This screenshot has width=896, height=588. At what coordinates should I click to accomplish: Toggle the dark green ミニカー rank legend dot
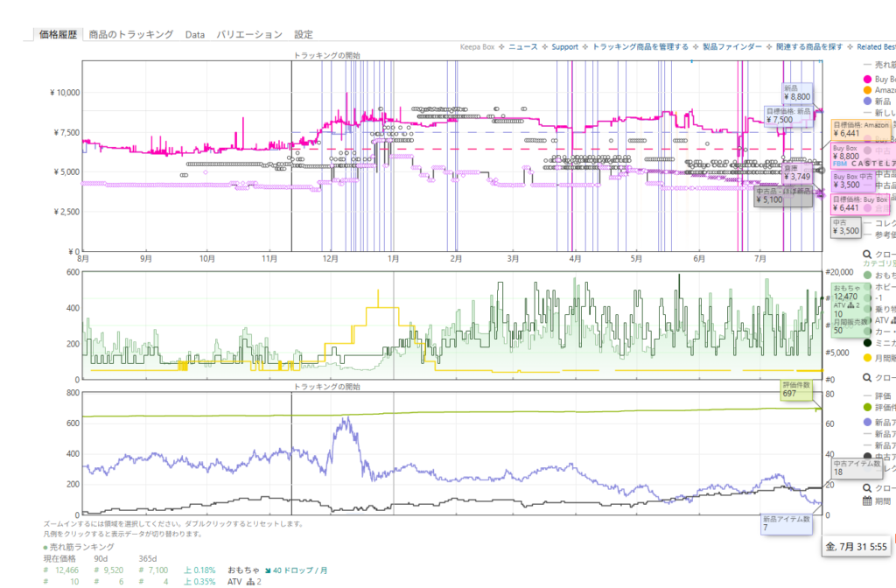point(867,343)
